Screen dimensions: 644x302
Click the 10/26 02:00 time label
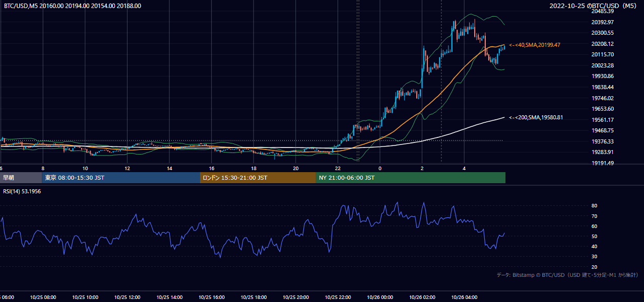tap(422, 297)
